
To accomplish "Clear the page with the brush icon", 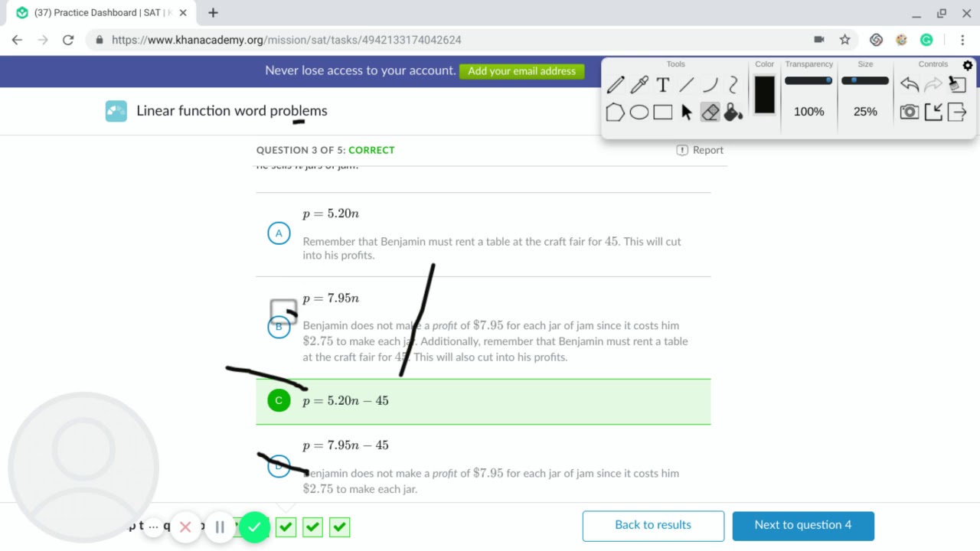I will pyautogui.click(x=957, y=84).
